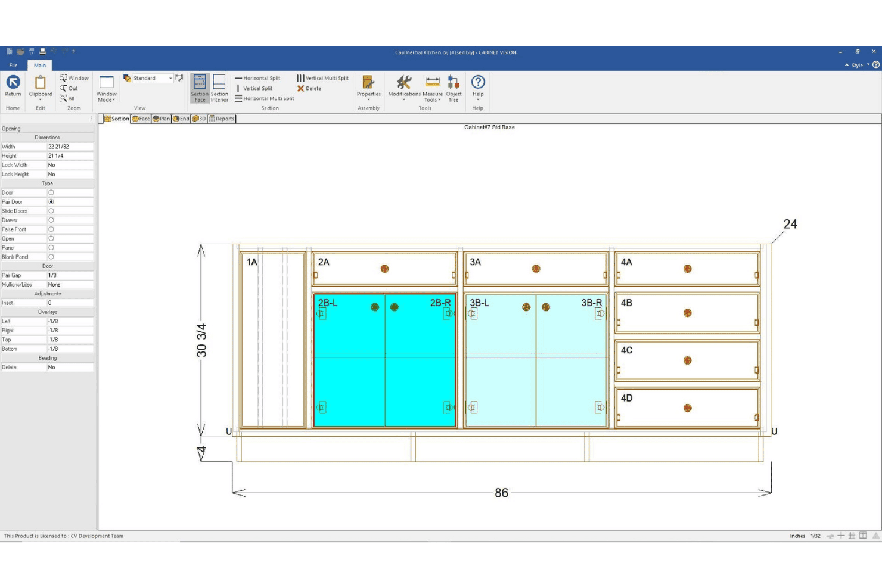Image resolution: width=882 pixels, height=588 pixels.
Task: Select the Main ribbon tab
Action: coord(40,65)
